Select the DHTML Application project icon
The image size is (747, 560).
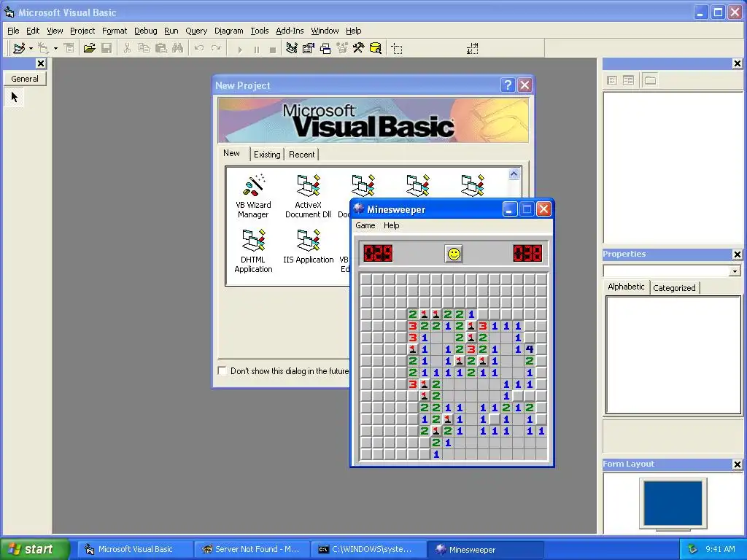point(253,251)
